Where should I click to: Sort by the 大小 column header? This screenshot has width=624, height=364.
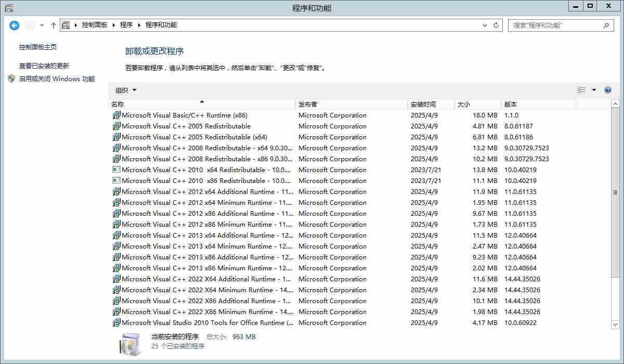click(477, 105)
